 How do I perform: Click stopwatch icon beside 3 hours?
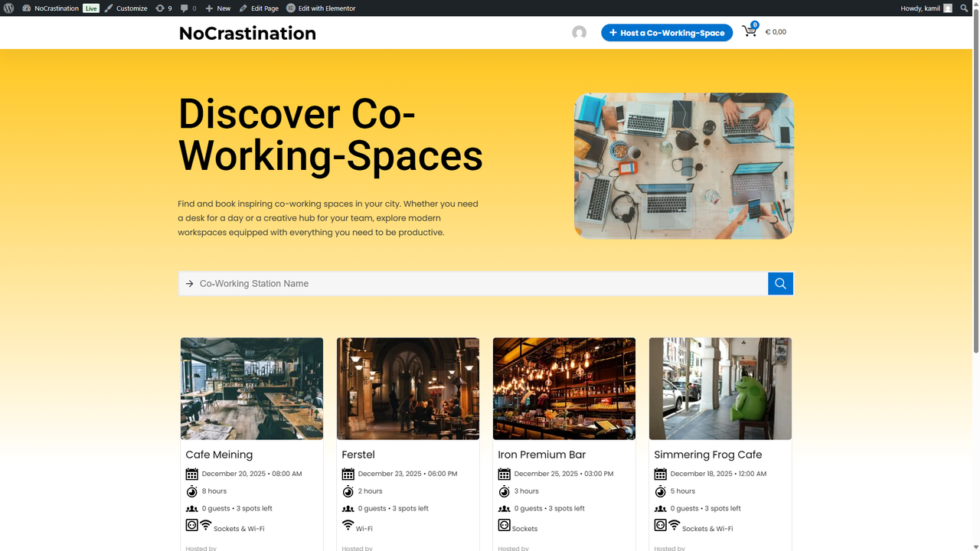(505, 491)
